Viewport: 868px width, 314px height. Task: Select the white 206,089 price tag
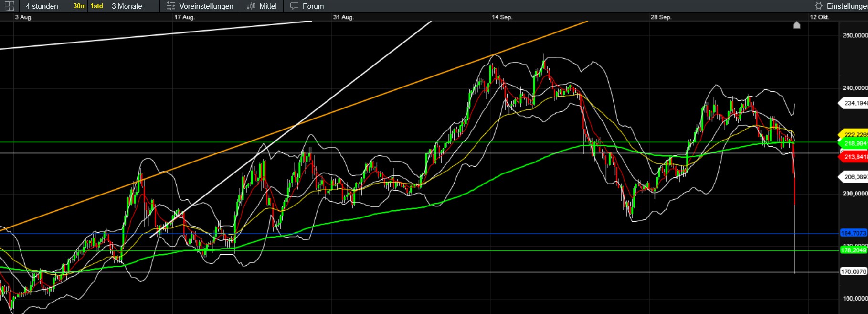pyautogui.click(x=854, y=177)
